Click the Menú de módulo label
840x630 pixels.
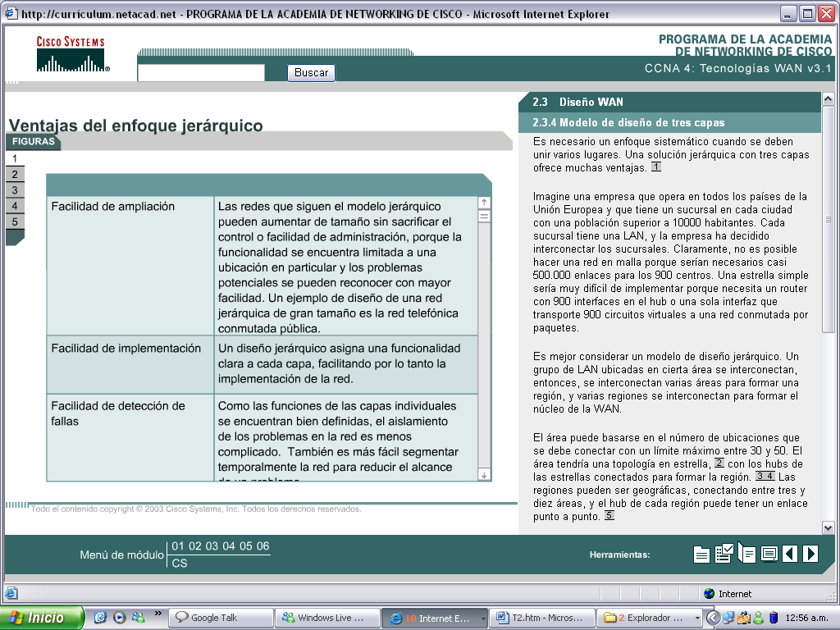click(121, 555)
